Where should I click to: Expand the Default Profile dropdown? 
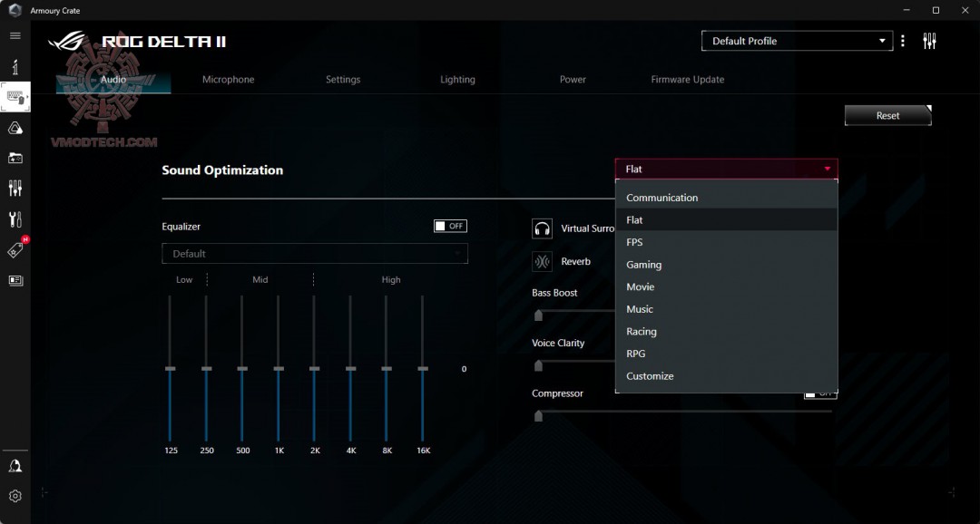pos(797,41)
